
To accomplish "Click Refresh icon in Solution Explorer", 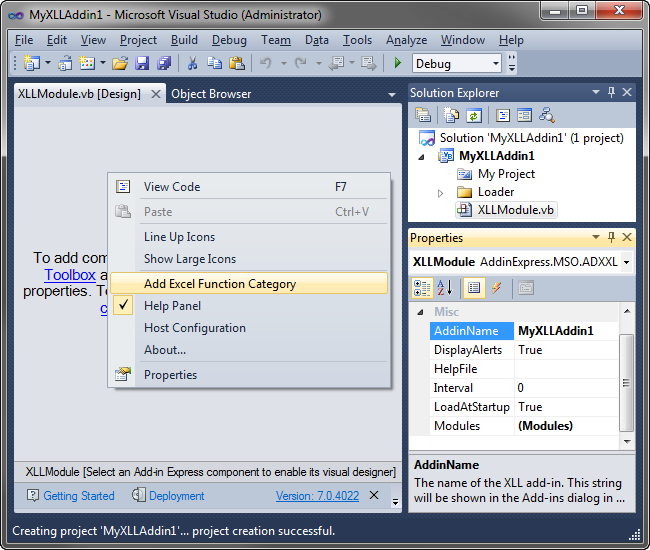I will [x=473, y=115].
